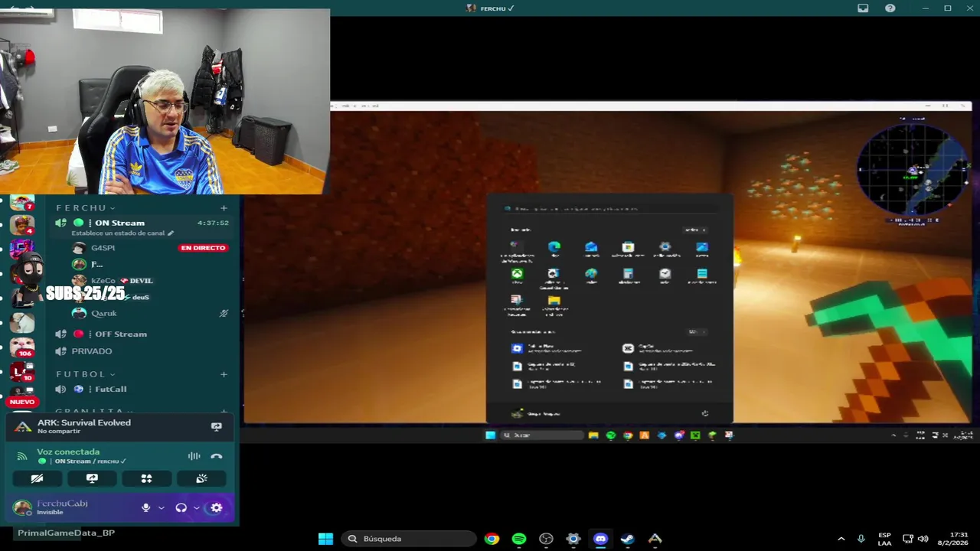Screen dimensions: 980x551
Task: Open server with 7 notification badge
Action: pyautogui.click(x=22, y=203)
